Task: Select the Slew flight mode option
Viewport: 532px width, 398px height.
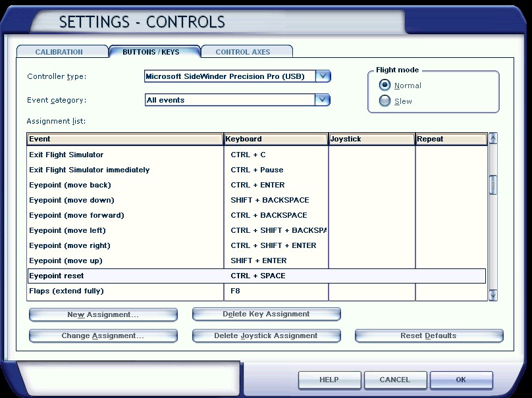Action: tap(385, 101)
